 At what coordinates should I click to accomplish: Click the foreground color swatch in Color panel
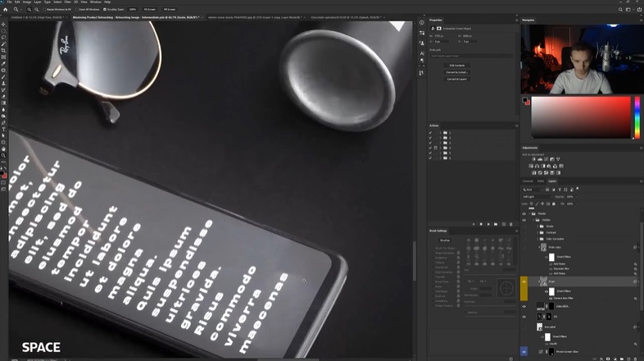524,100
